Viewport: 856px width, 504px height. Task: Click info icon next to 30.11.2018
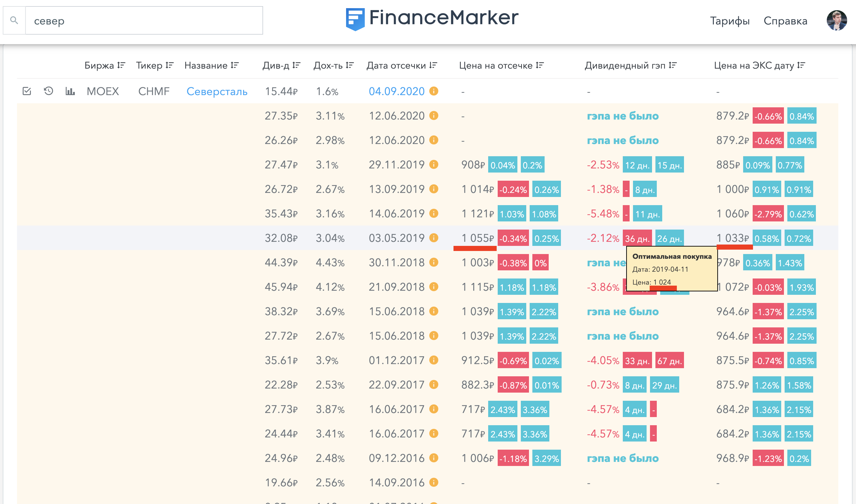click(x=434, y=262)
